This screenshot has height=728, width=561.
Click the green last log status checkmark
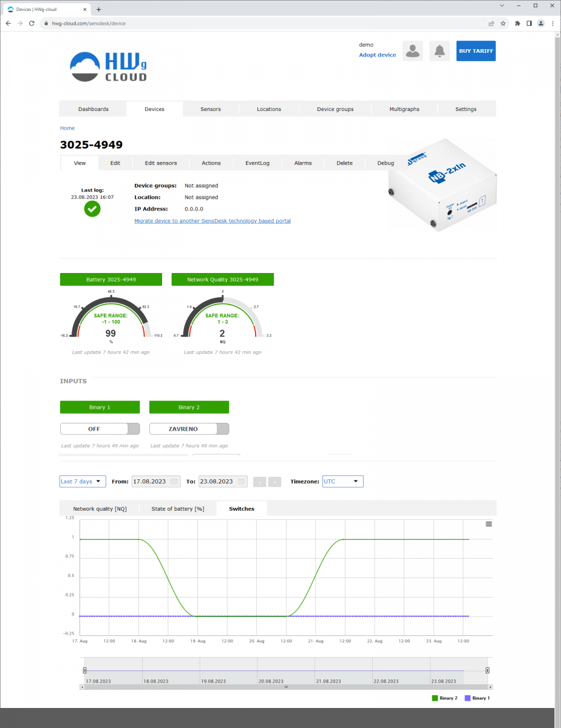point(92,209)
